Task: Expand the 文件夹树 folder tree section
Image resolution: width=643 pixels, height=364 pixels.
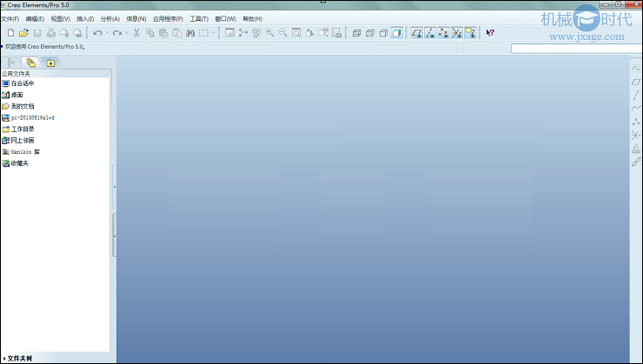Action: pyautogui.click(x=17, y=358)
